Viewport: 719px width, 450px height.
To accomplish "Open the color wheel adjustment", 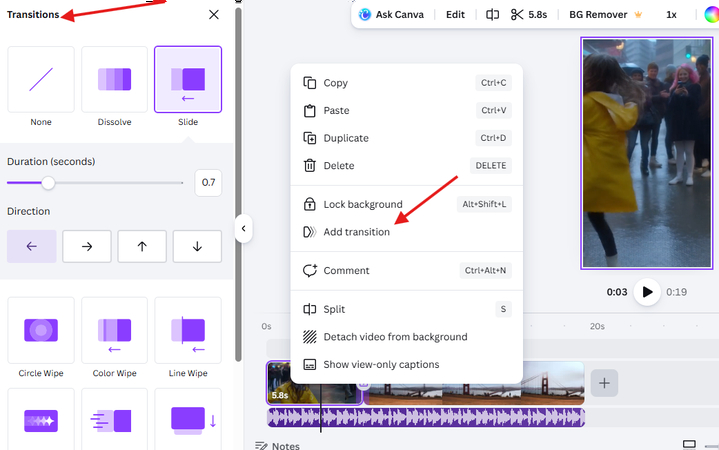I will (x=711, y=15).
